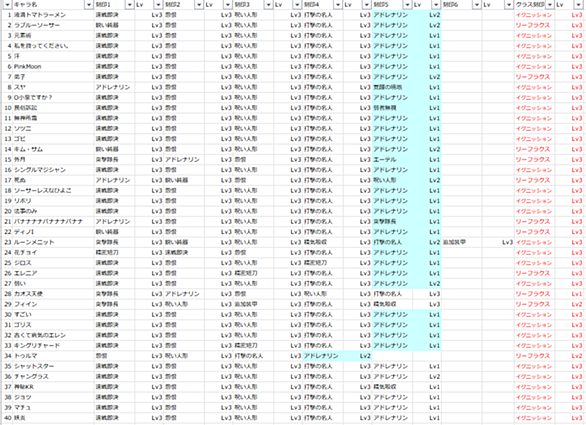The height and width of the screenshot is (425, 586).
Task: Select the name cell キングリチャード
Action: coord(53,345)
